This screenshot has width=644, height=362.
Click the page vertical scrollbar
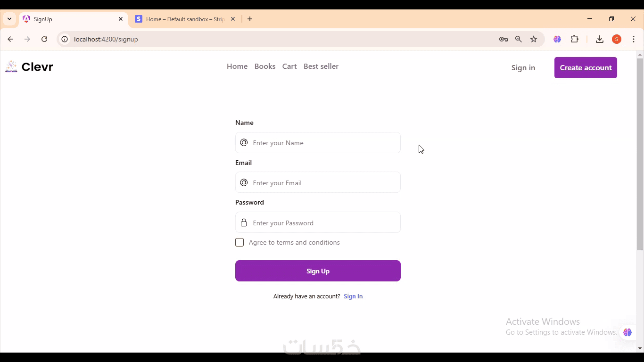coord(640,156)
